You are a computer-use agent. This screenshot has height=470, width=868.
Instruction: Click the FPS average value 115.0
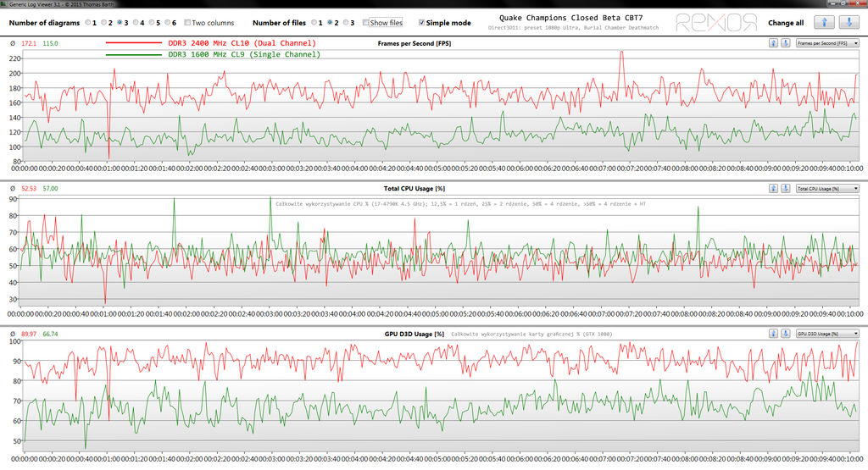(50, 43)
